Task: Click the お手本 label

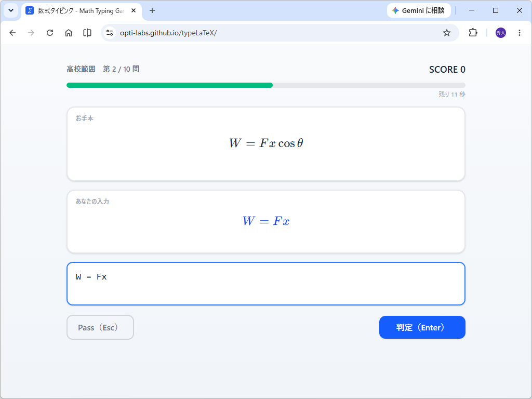Action: click(x=85, y=118)
